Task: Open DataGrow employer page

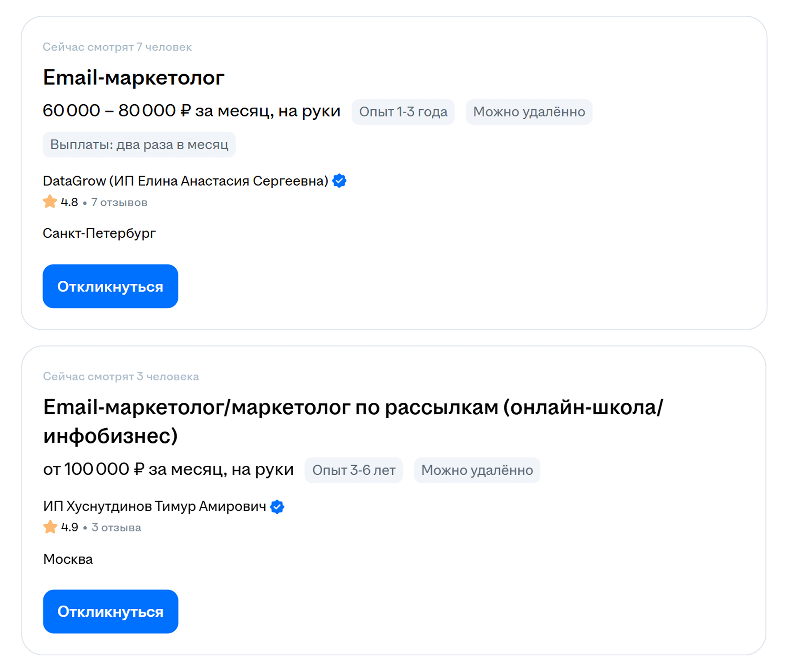Action: tap(185, 181)
